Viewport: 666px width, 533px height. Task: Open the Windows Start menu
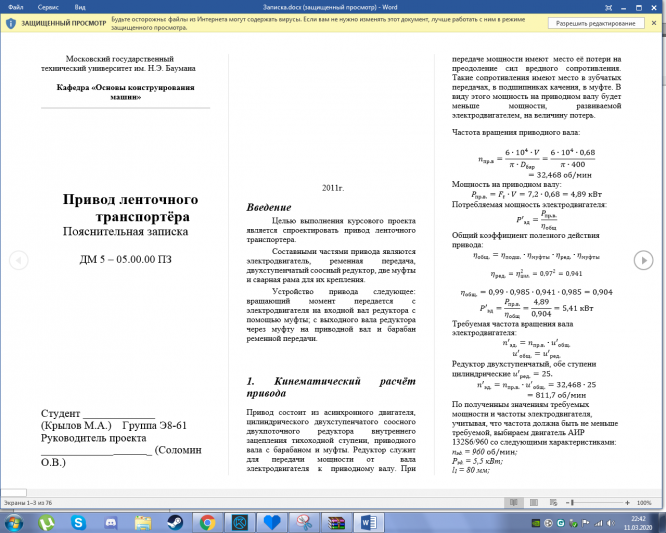[14, 522]
